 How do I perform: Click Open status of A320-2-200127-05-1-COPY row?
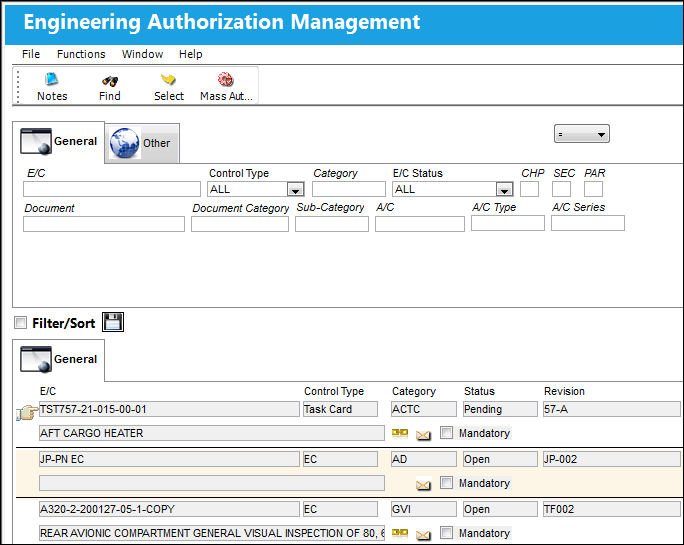(x=500, y=509)
